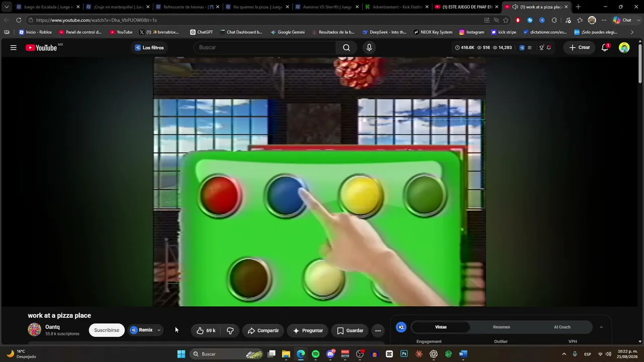Open the browser profile picture
This screenshot has height=362, width=644.
[x=592, y=20]
